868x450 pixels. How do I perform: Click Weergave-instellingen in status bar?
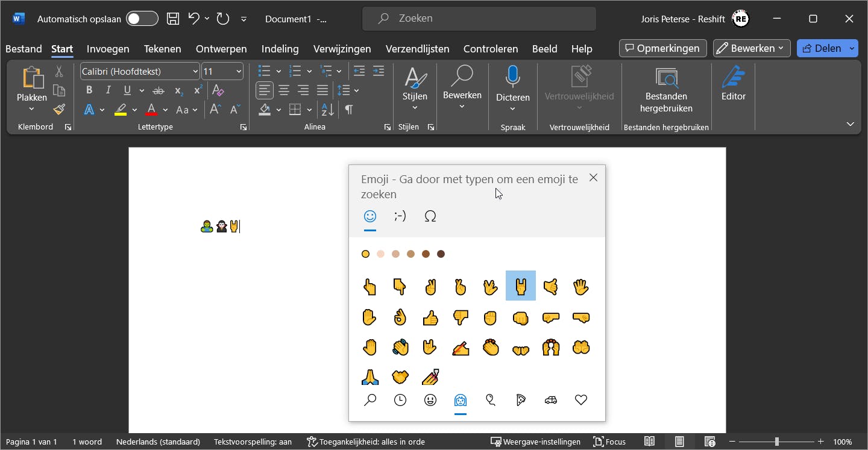pyautogui.click(x=535, y=442)
